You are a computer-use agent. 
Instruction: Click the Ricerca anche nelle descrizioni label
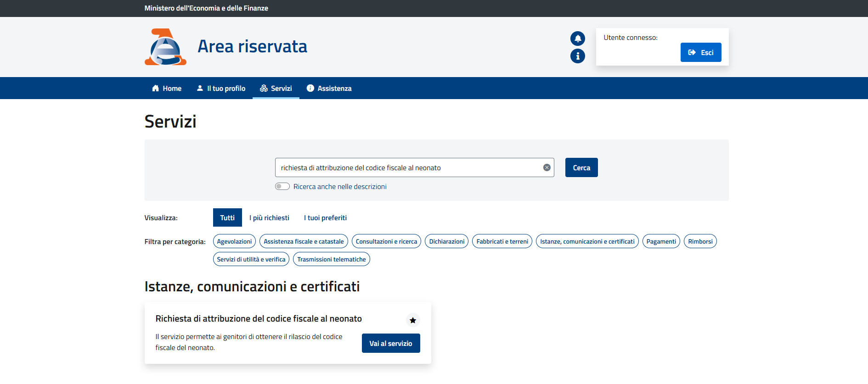(x=340, y=186)
